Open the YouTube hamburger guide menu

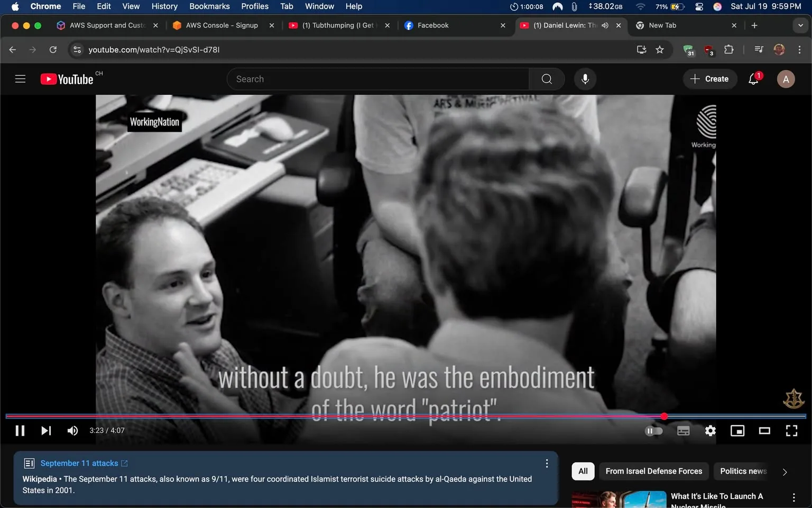(20, 79)
